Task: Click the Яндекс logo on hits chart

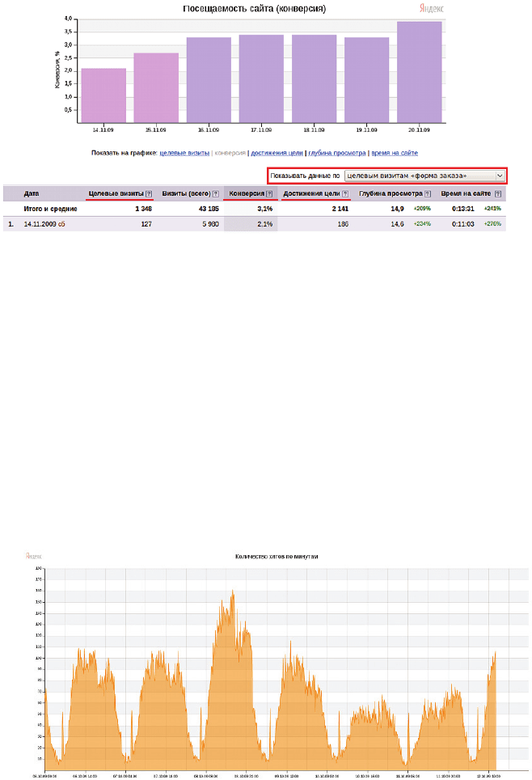Action: pyautogui.click(x=33, y=556)
